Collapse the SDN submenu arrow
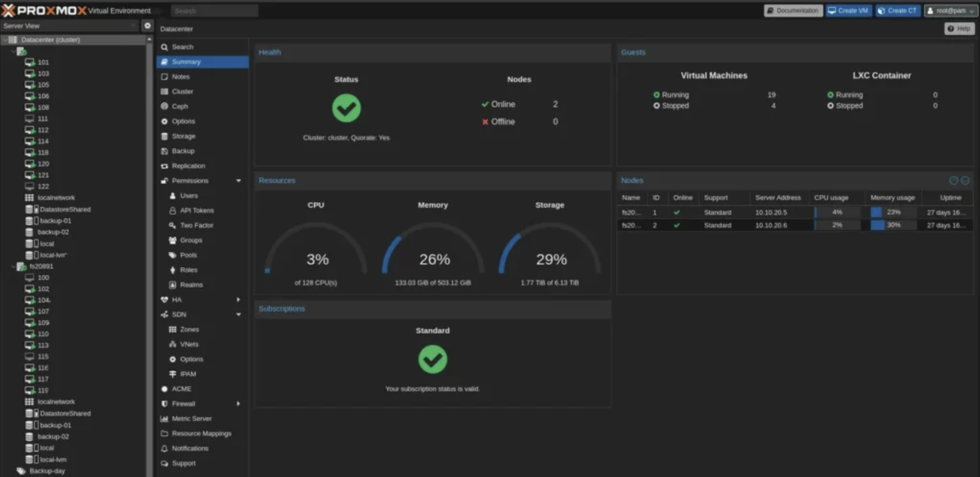Image resolution: width=980 pixels, height=477 pixels. coord(239,315)
